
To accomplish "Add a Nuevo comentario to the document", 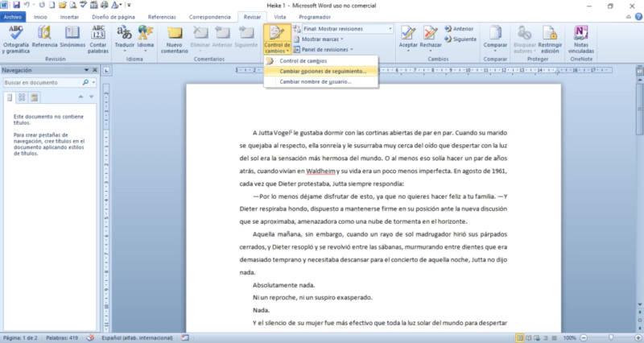I will pyautogui.click(x=175, y=39).
